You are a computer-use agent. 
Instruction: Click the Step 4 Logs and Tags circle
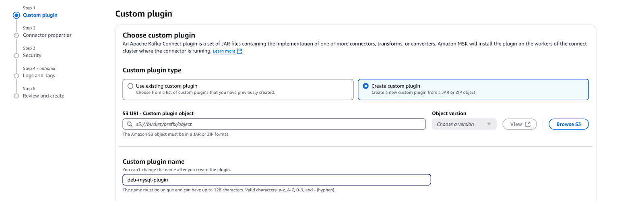click(17, 76)
